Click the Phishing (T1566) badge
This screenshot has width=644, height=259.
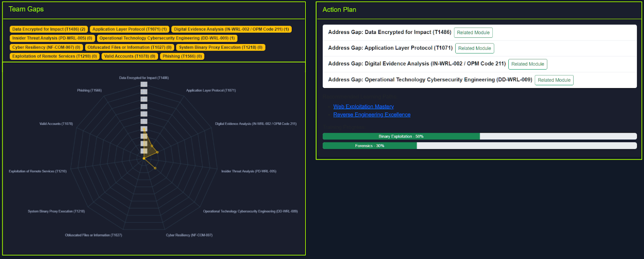[182, 56]
